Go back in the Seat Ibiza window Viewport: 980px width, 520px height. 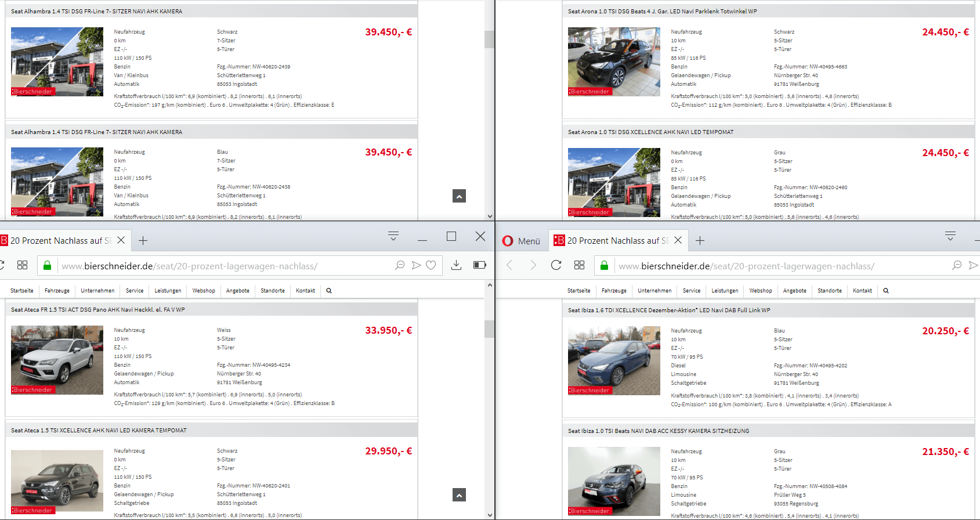coord(509,265)
